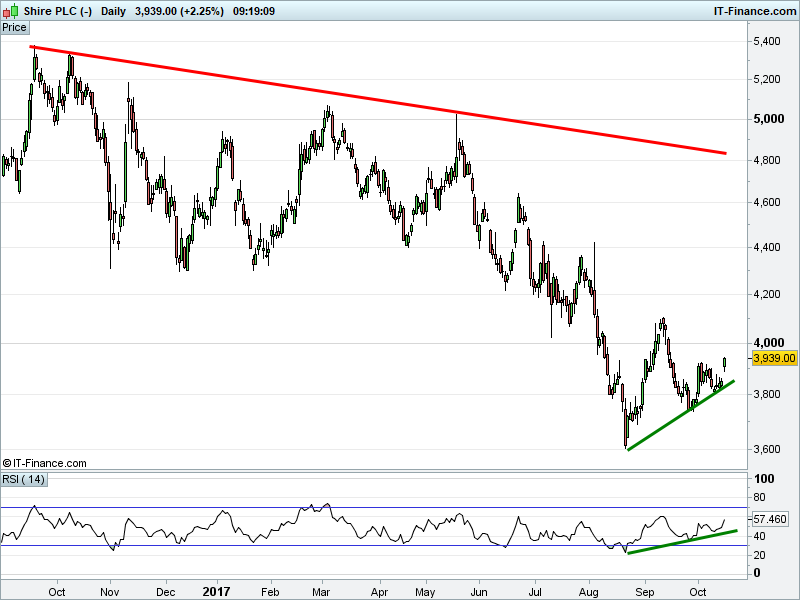Click the Nov label on the time axis
This screenshot has width=800, height=600.
click(x=110, y=592)
